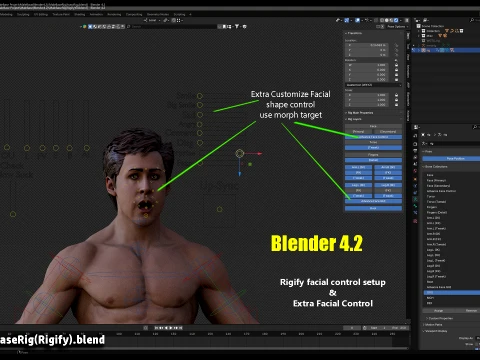The height and width of the screenshot is (360, 480).
Task: Toggle lock for Scale X value
Action: tap(396, 95)
